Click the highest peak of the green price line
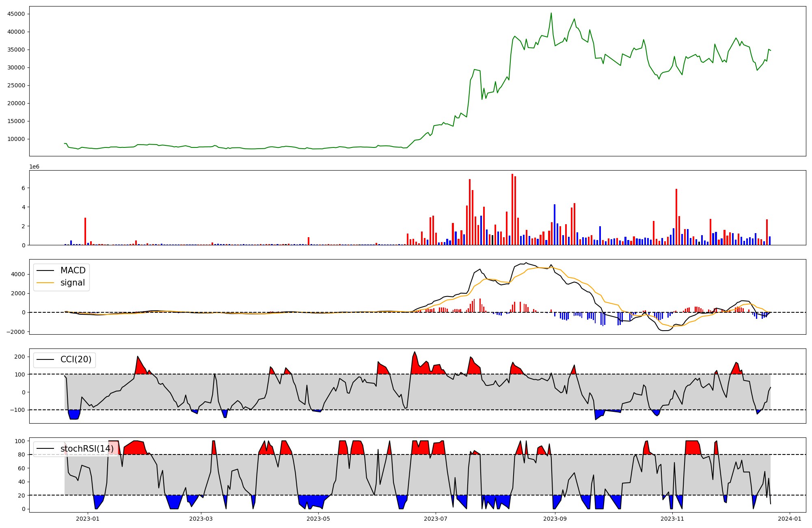The height and width of the screenshot is (528, 812). (551, 13)
